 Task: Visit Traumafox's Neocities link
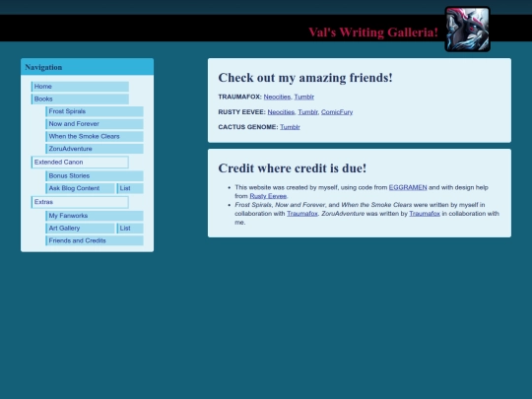point(277,97)
